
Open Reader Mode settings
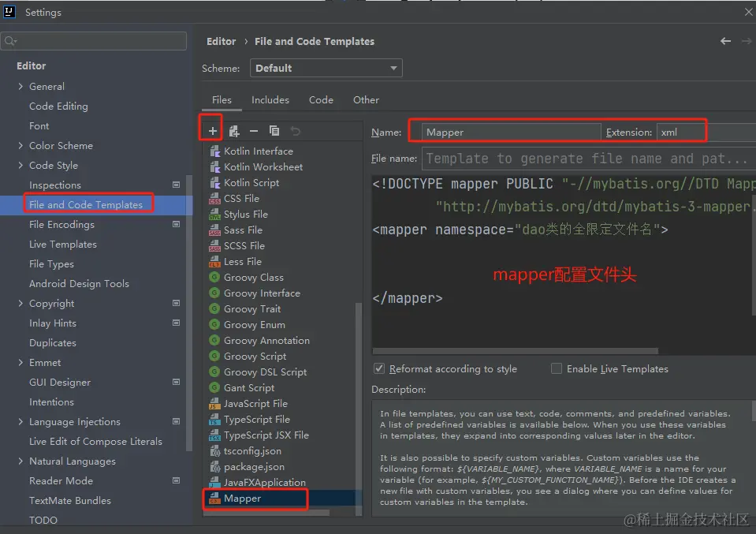pos(61,481)
